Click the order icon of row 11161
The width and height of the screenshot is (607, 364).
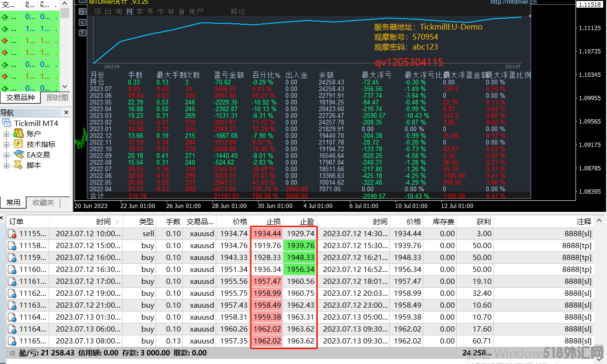pos(13,281)
